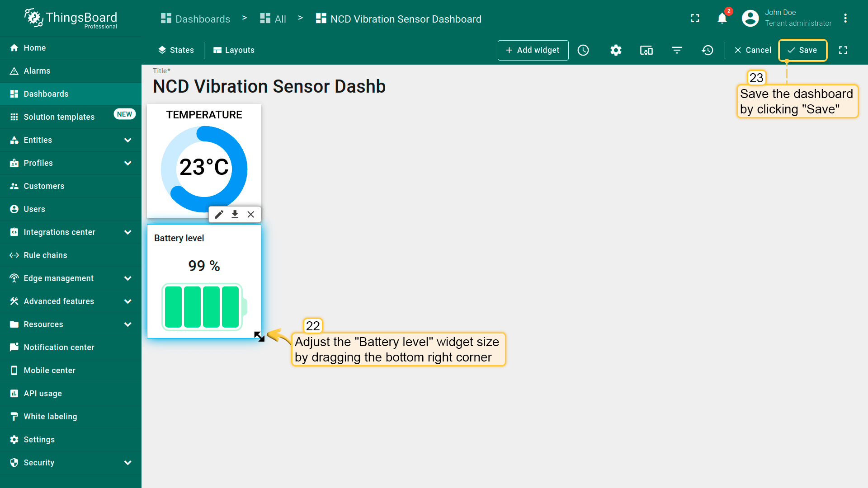Toggle fullscreen icon next to Save
This screenshot has height=488, width=868.
pos(843,50)
